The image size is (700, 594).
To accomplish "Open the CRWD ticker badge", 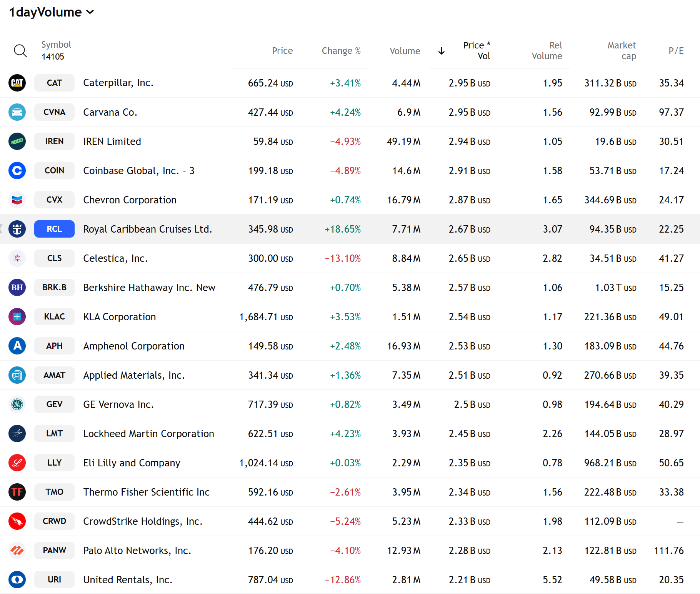I will tap(54, 521).
